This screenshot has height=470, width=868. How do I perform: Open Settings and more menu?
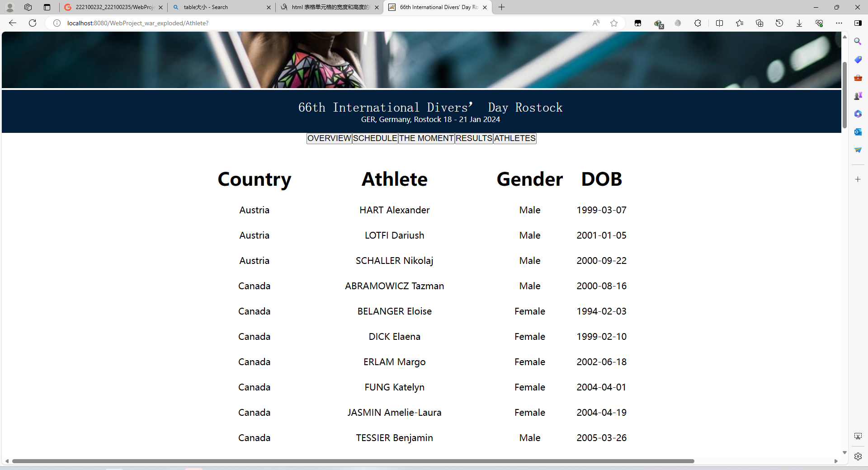click(x=839, y=23)
